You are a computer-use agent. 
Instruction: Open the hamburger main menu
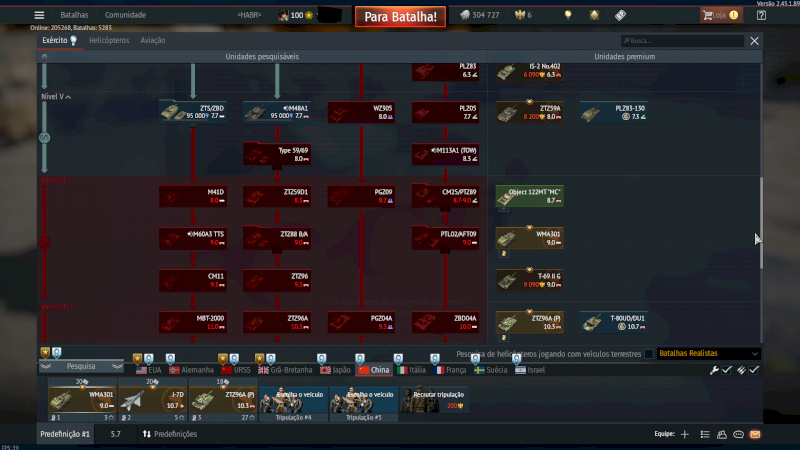pos(39,15)
